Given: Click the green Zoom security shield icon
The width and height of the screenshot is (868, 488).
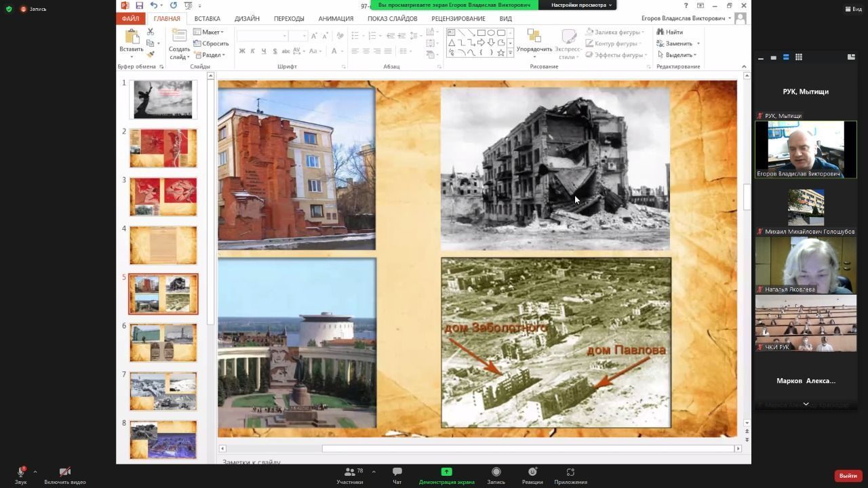Looking at the screenshot, I should click(x=8, y=9).
